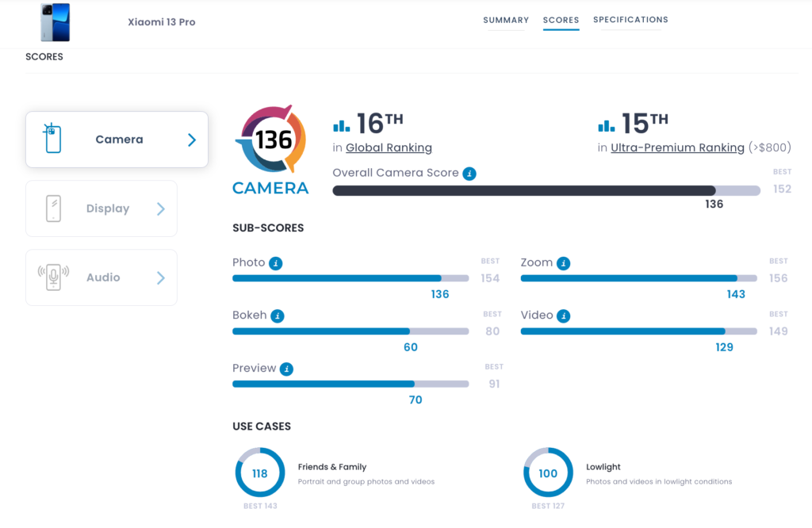The width and height of the screenshot is (812, 528).
Task: Click the Video score value 129
Action: pos(725,347)
